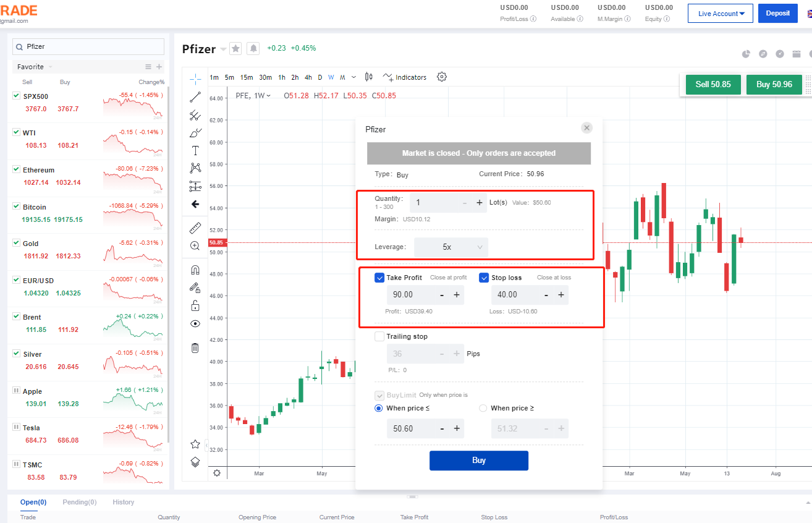Add Pfizer to favorites with star icon

pos(235,48)
